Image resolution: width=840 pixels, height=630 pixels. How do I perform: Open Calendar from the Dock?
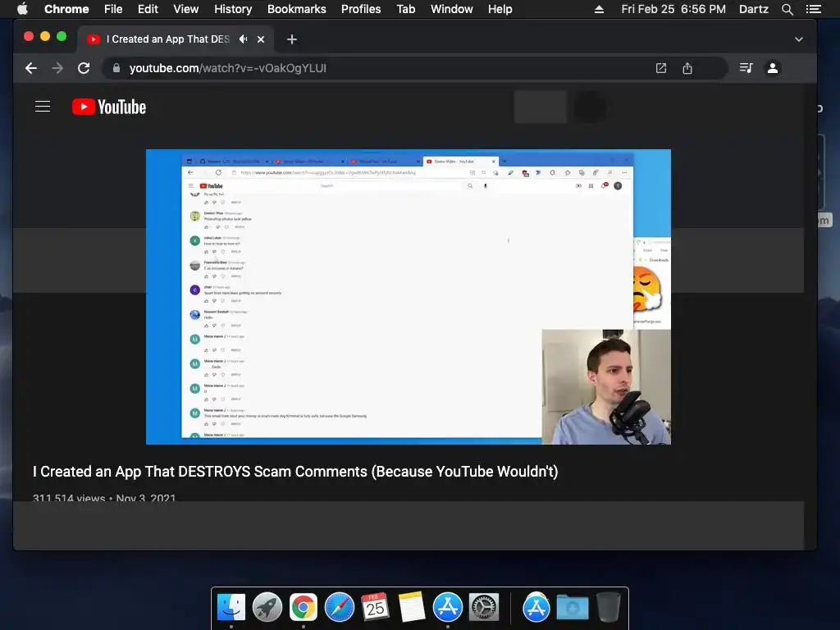[375, 607]
